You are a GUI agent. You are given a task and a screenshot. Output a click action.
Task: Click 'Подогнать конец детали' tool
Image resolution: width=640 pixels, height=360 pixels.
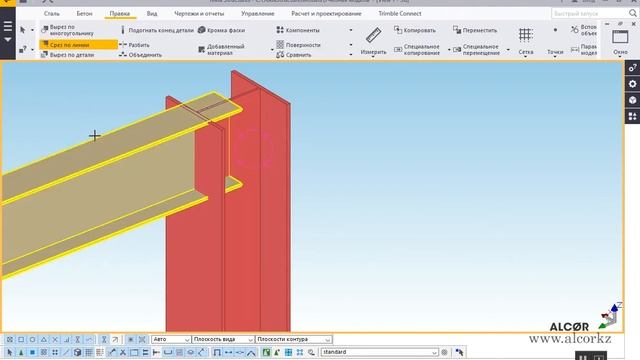click(157, 30)
